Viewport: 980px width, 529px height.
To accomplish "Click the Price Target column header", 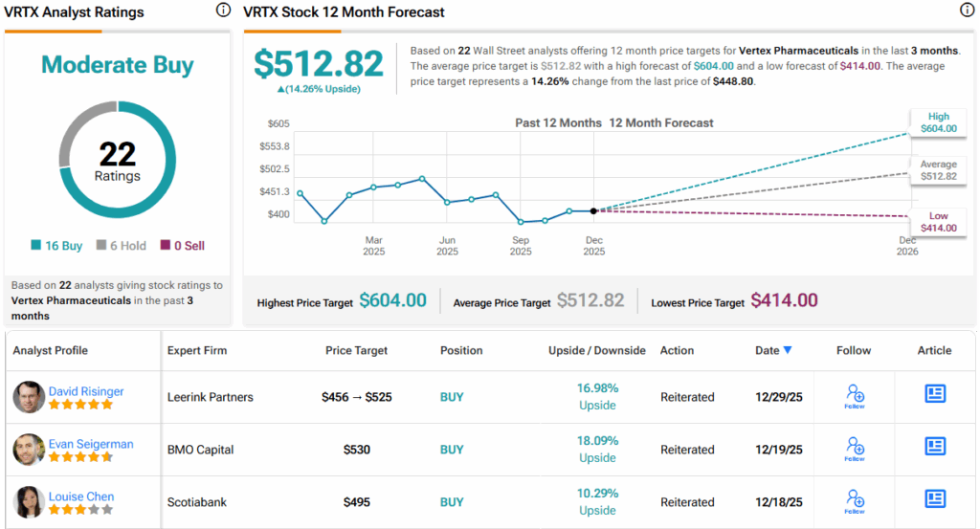I will [356, 350].
